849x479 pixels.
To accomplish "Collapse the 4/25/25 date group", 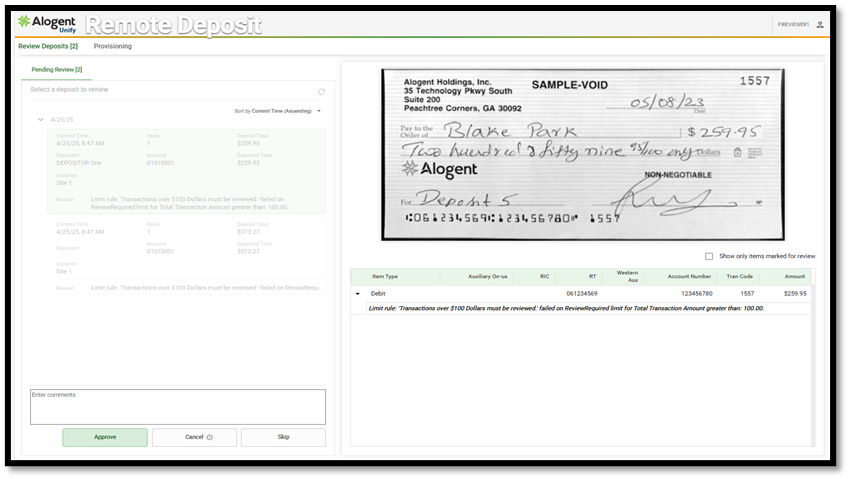I will tap(41, 119).
